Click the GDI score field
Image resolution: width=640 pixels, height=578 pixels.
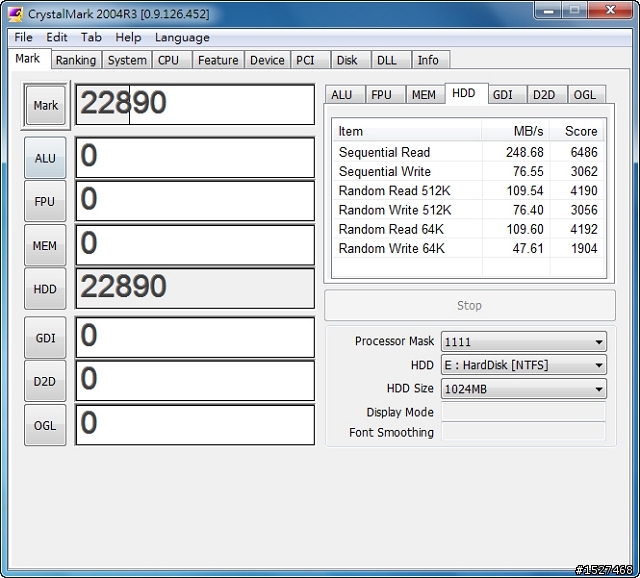(195, 338)
